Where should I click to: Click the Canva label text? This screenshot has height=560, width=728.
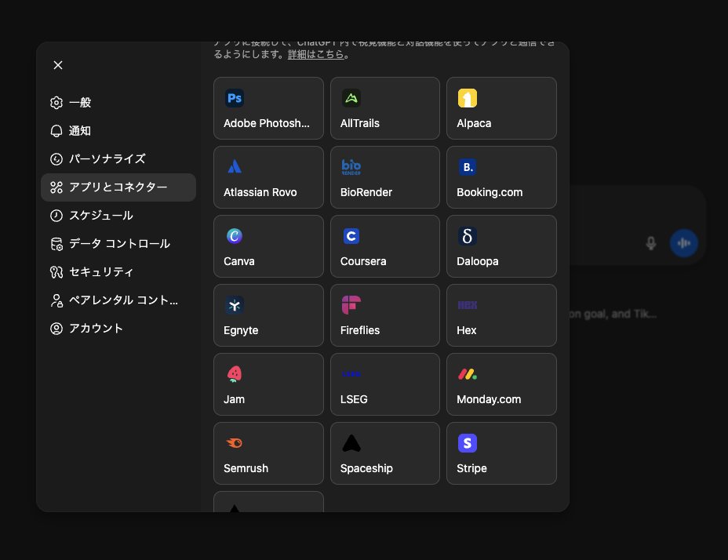tap(239, 261)
